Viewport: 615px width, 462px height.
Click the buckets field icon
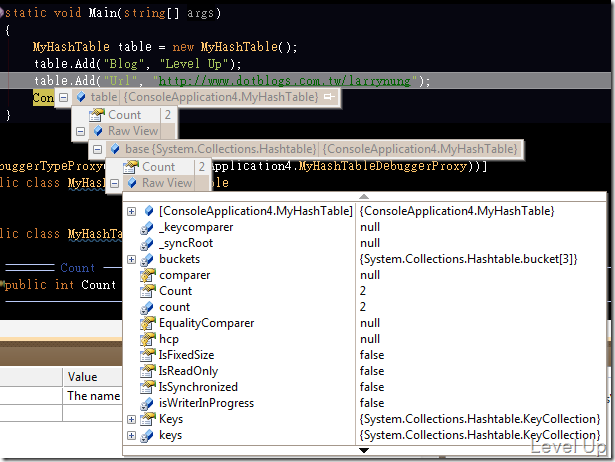(147, 260)
